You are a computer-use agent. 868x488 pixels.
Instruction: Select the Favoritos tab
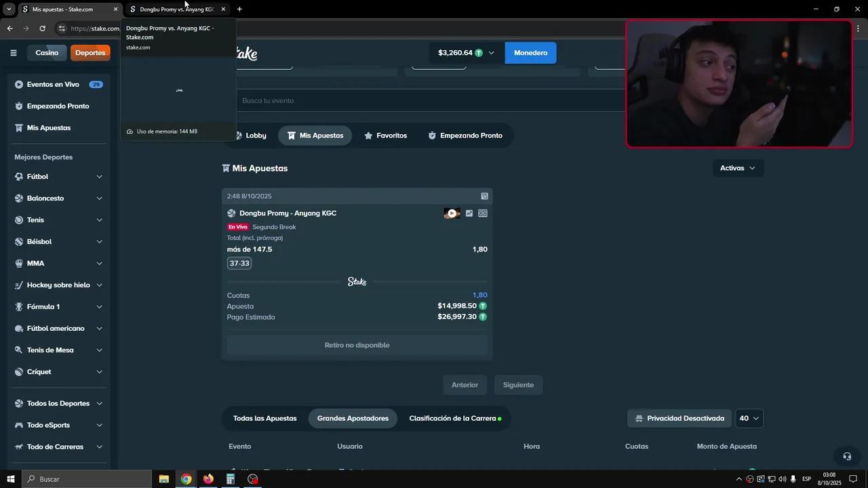[x=385, y=136]
